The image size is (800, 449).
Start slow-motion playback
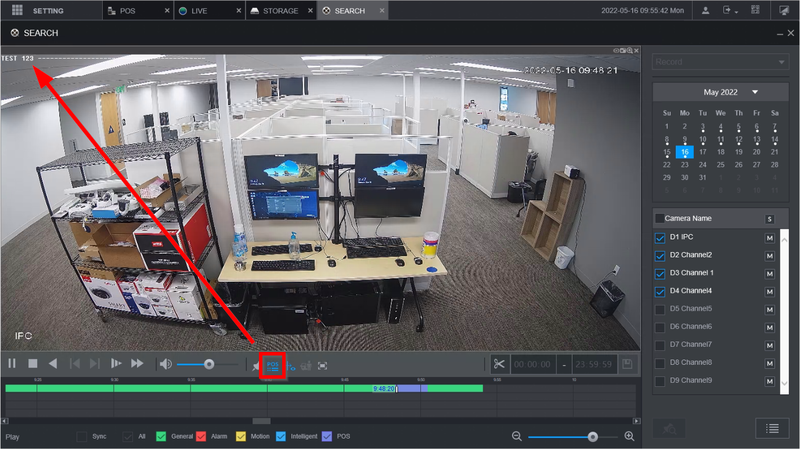(x=116, y=363)
